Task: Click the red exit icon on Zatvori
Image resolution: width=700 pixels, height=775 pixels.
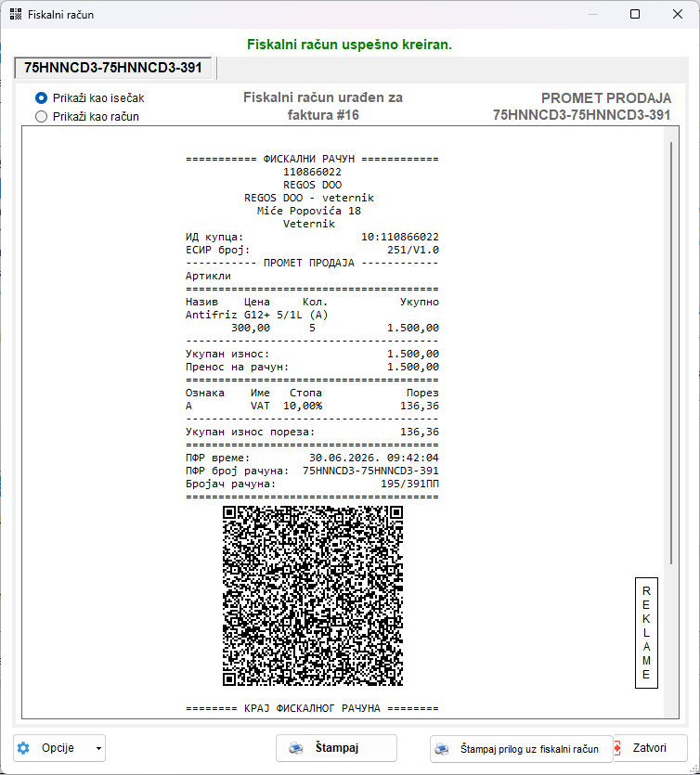Action: [x=618, y=748]
